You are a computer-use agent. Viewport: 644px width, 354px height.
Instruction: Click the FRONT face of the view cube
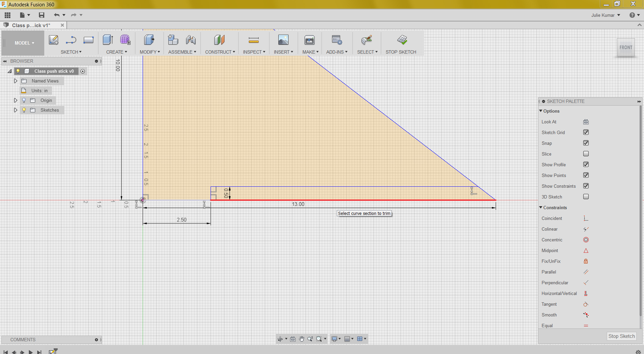click(x=626, y=48)
